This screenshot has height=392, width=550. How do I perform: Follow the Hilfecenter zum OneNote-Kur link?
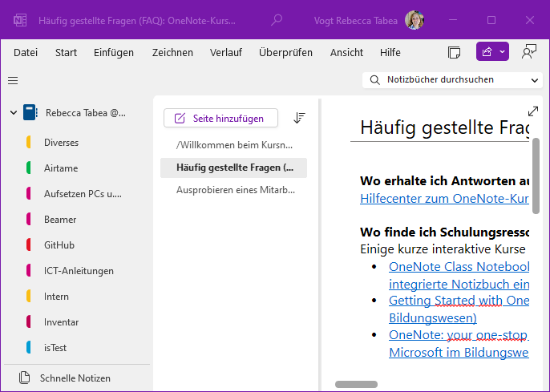click(x=444, y=199)
